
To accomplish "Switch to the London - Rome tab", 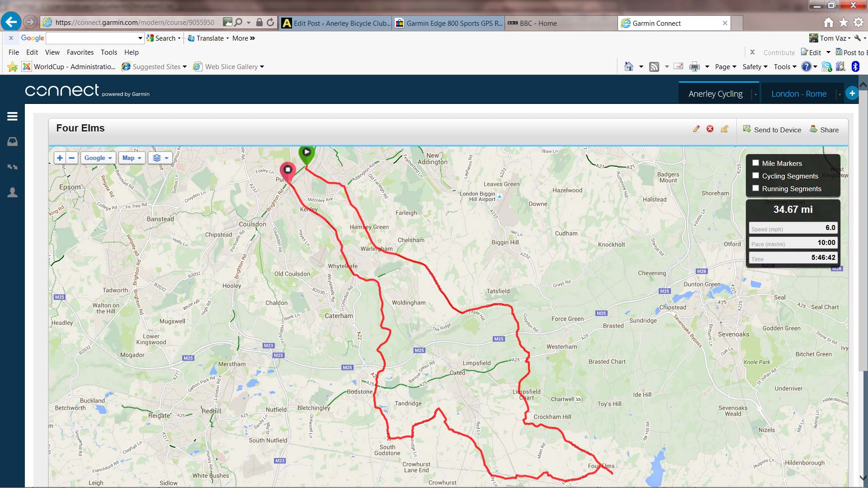I will (x=798, y=94).
